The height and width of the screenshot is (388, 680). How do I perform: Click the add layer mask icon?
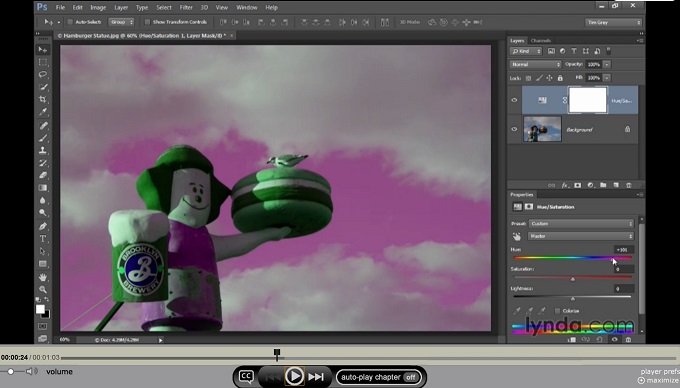pyautogui.click(x=578, y=185)
